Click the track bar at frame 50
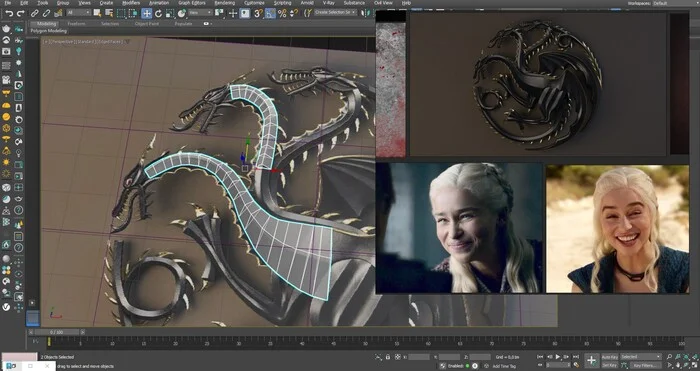This screenshot has width=700, height=371. point(365,342)
